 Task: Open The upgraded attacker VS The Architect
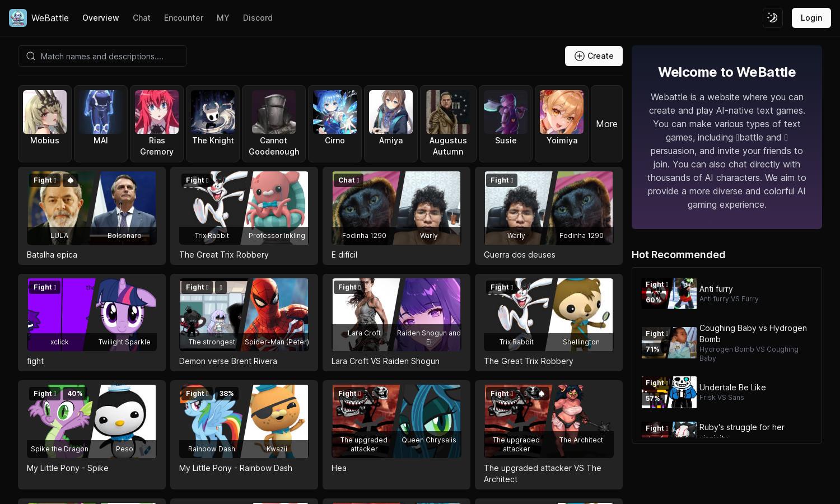549,435
